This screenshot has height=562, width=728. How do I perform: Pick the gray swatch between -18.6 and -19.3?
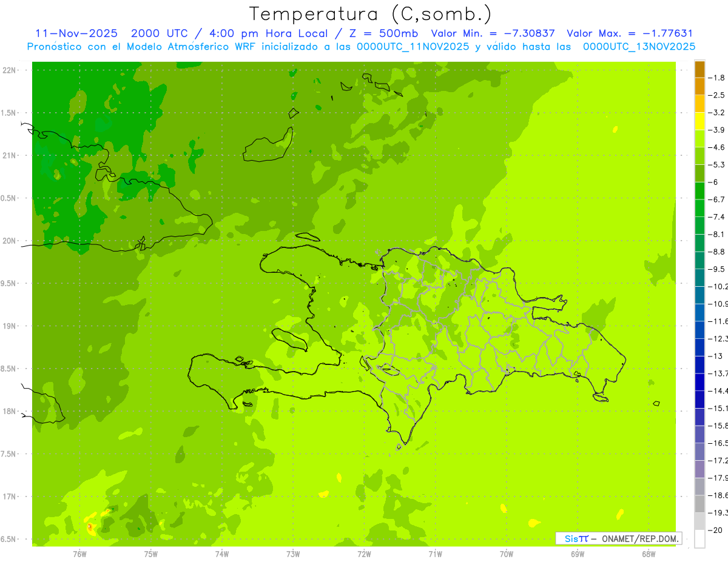coord(699,504)
